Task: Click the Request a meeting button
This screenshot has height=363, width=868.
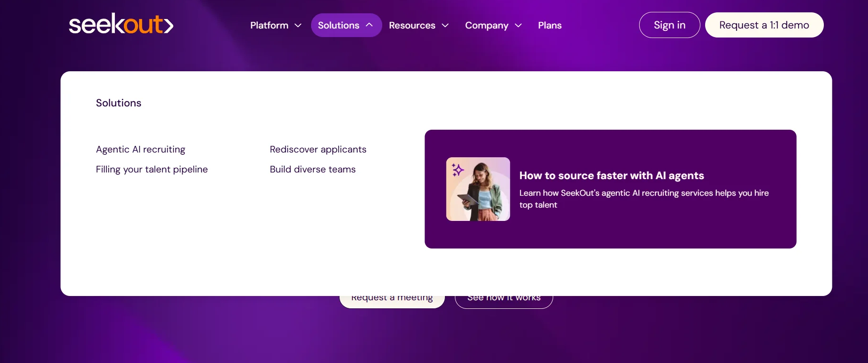Action: click(x=392, y=301)
